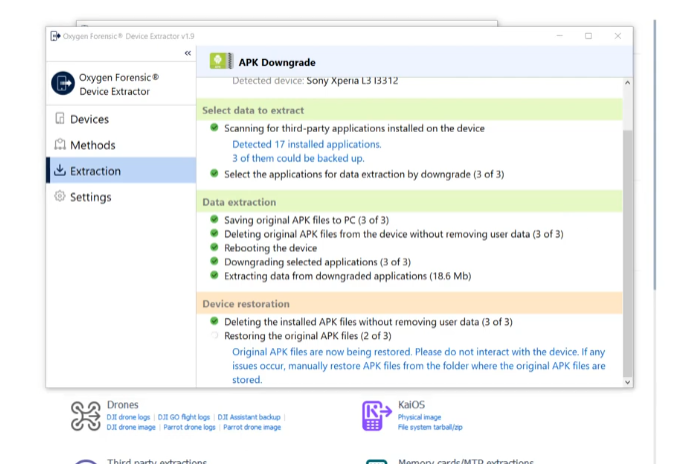The width and height of the screenshot is (695, 464).
Task: Click the Devices phone icon
Action: click(x=60, y=118)
